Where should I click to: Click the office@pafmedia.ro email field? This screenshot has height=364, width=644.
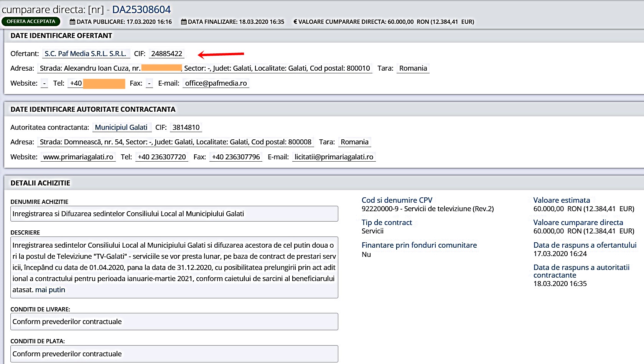[x=216, y=83]
